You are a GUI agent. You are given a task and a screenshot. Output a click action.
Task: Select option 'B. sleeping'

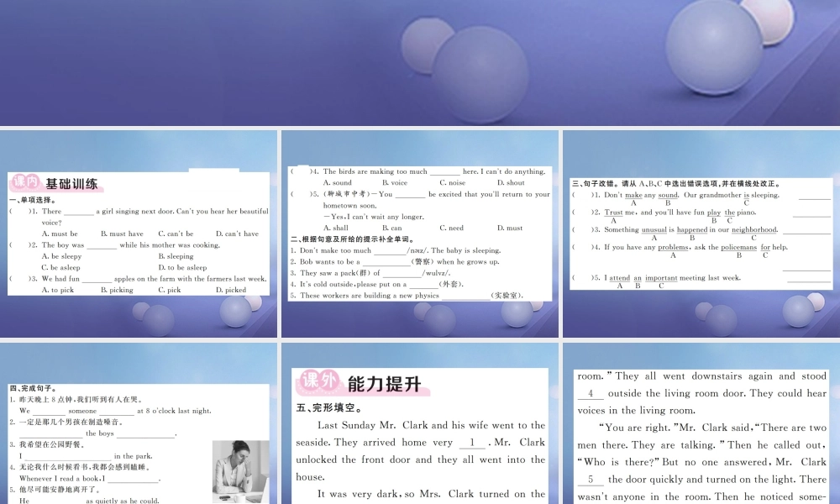(176, 256)
